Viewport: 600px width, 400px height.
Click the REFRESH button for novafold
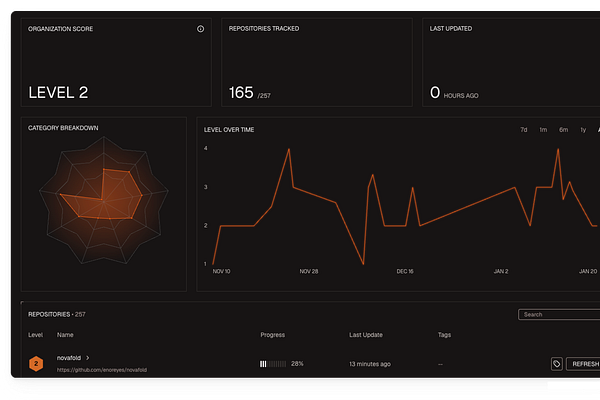(583, 364)
